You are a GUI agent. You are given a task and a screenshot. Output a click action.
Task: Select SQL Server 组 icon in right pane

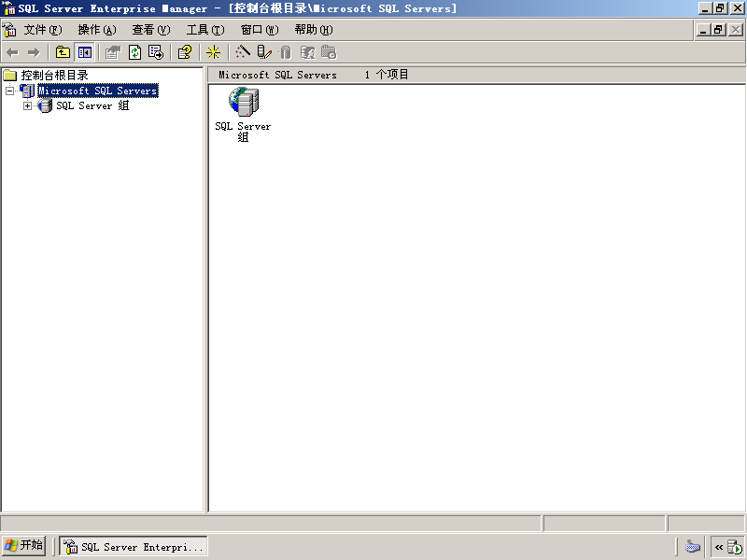coord(244,102)
